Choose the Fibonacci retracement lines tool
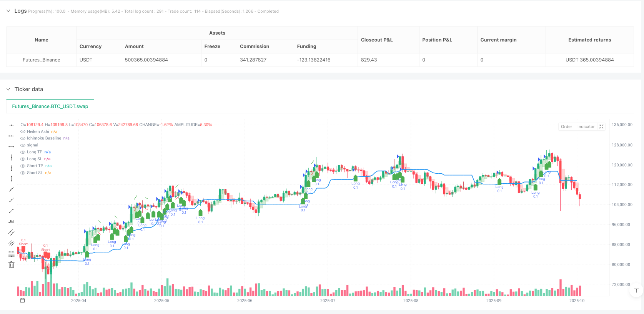Image resolution: width=644 pixels, height=314 pixels. (x=12, y=254)
